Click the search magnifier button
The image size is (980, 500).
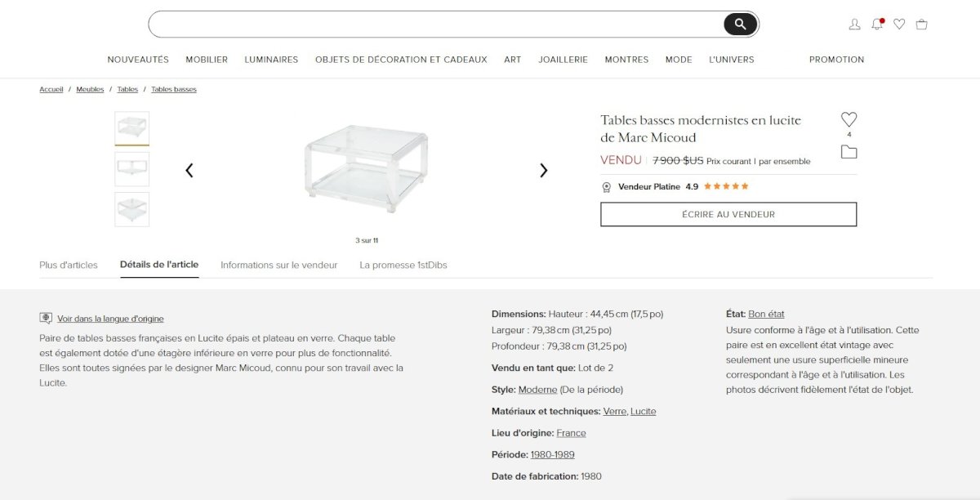[740, 25]
